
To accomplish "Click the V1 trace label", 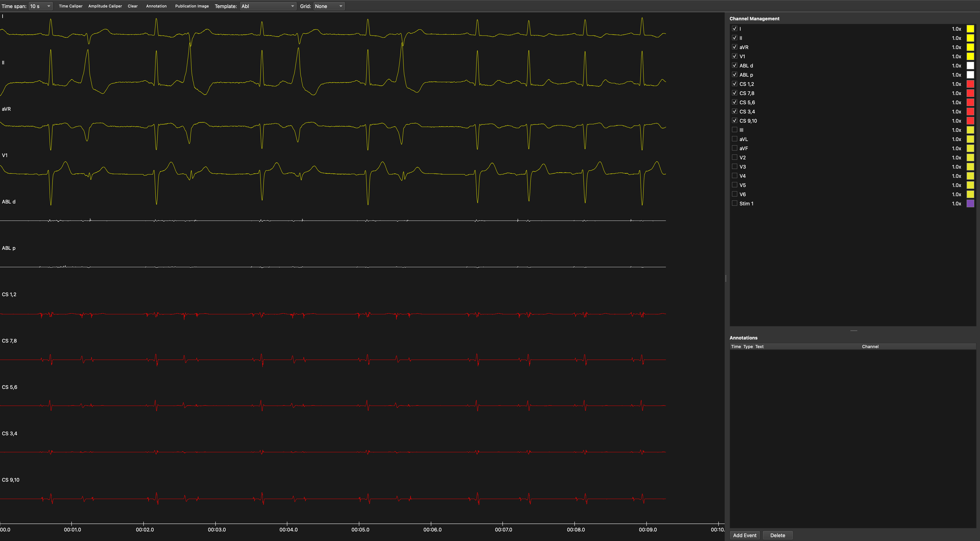I will click(5, 155).
